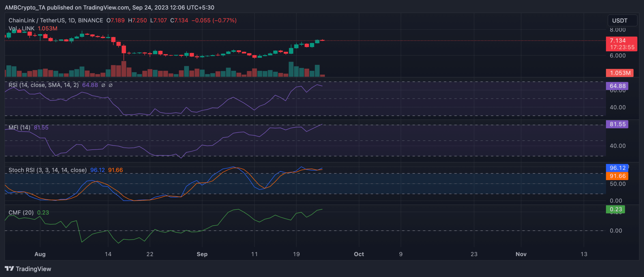Image resolution: width=644 pixels, height=277 pixels.
Task: Click the 6.000 price axis label
Action: (x=618, y=56)
